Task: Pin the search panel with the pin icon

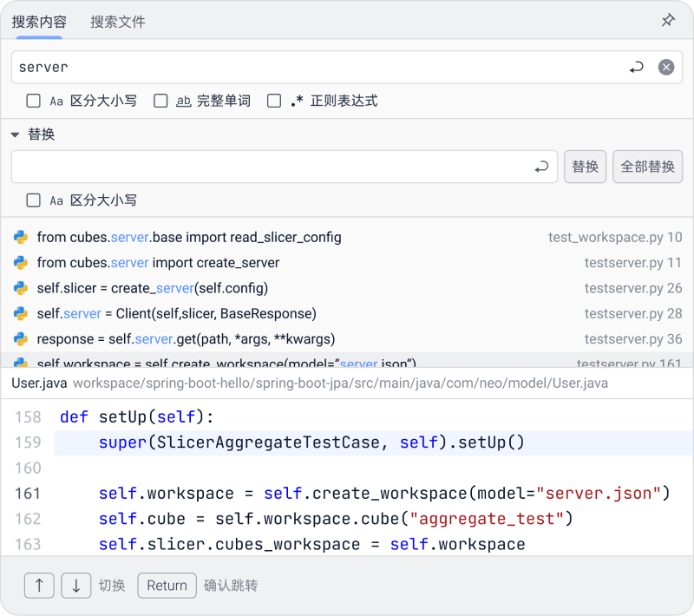Action: tap(668, 20)
